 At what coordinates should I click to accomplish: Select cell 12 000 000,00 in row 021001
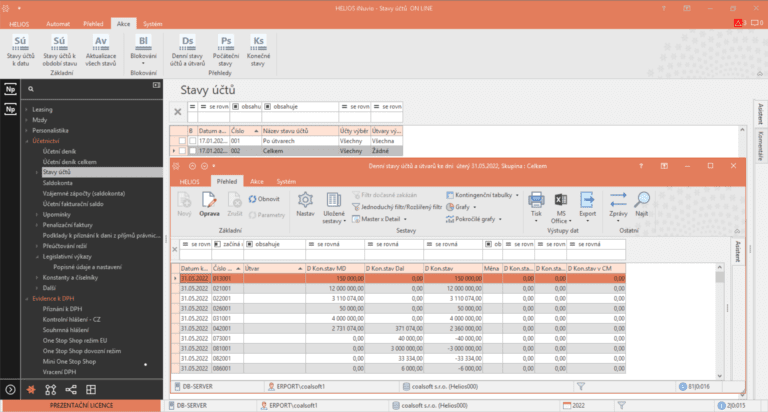pos(335,289)
